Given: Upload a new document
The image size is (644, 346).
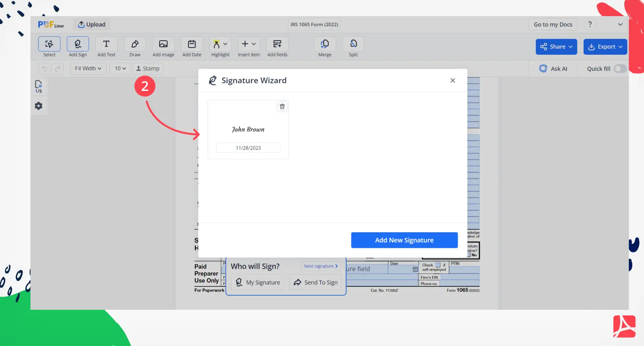Looking at the screenshot, I should tap(92, 25).
